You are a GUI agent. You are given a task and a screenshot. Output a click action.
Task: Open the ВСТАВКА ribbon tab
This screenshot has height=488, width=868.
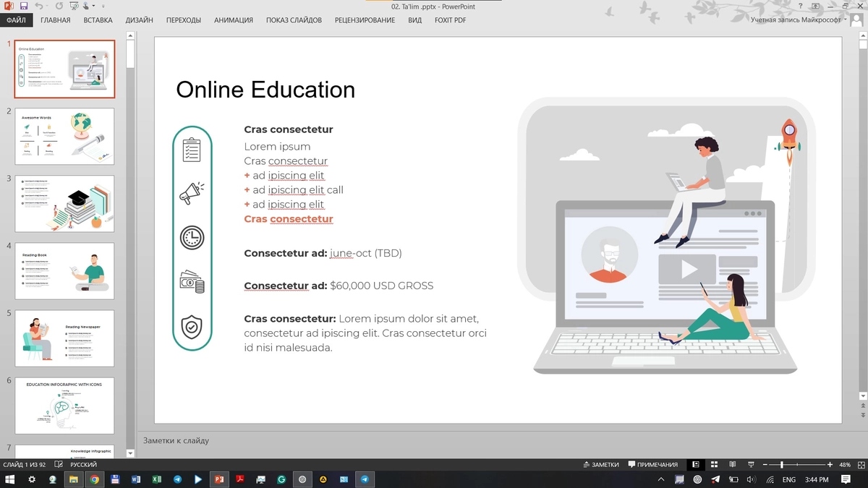(98, 20)
